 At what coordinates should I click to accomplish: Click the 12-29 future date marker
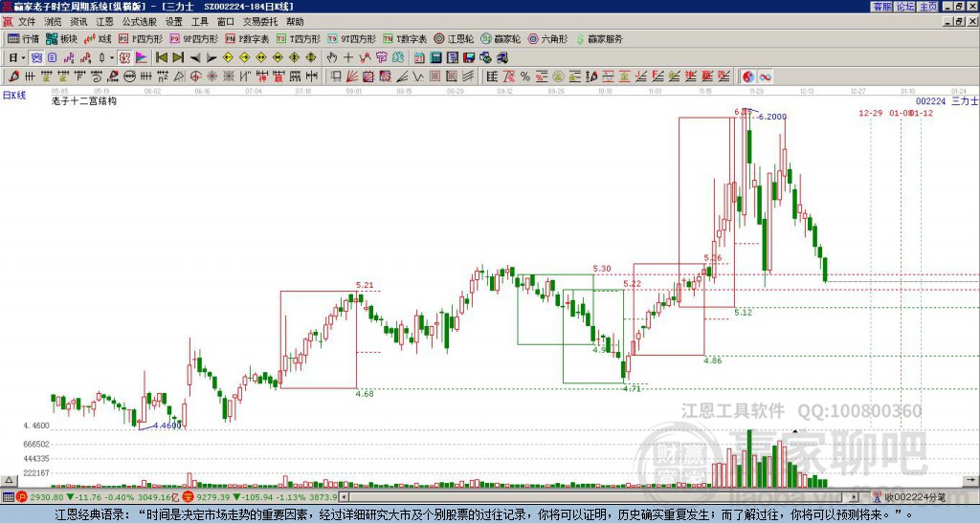pyautogui.click(x=871, y=113)
